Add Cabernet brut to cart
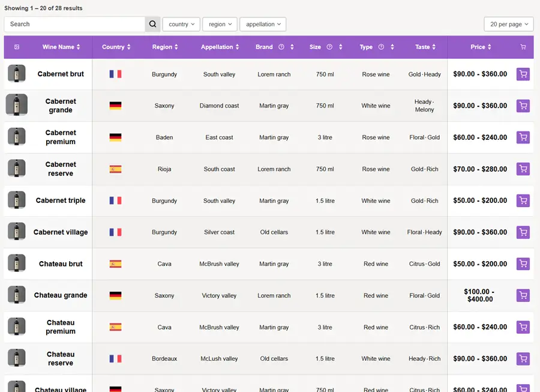Screen dimensions: 540x392 (523, 74)
